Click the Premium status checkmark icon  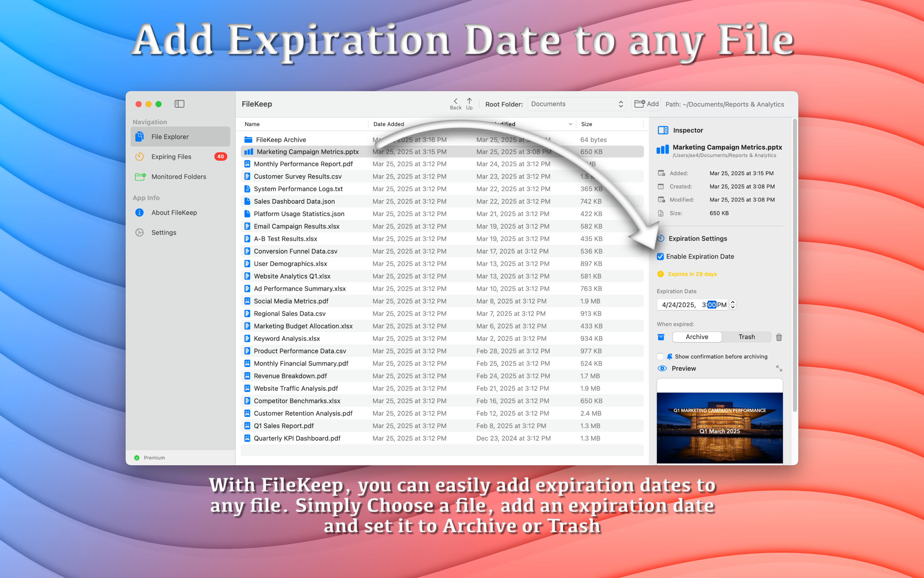[137, 458]
